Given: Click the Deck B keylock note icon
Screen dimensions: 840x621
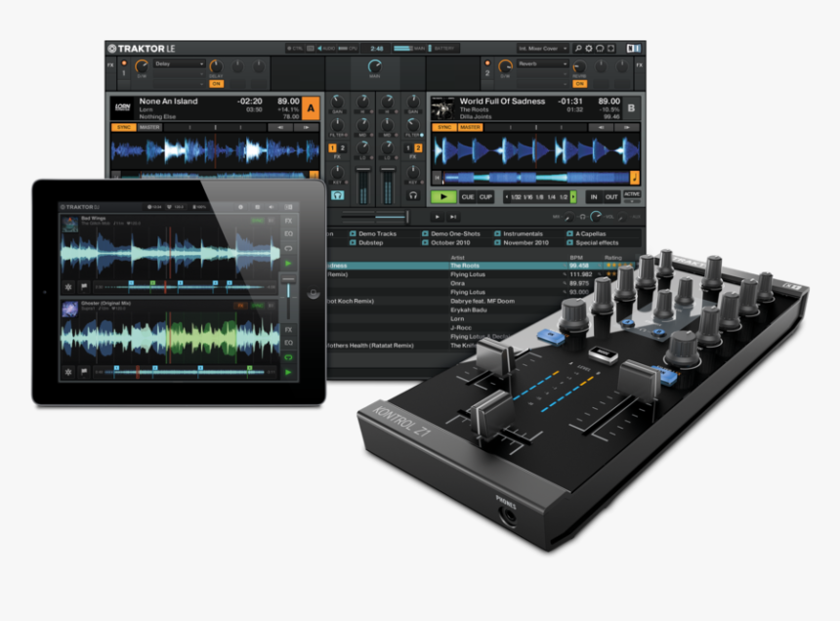Looking at the screenshot, I should click(634, 177).
